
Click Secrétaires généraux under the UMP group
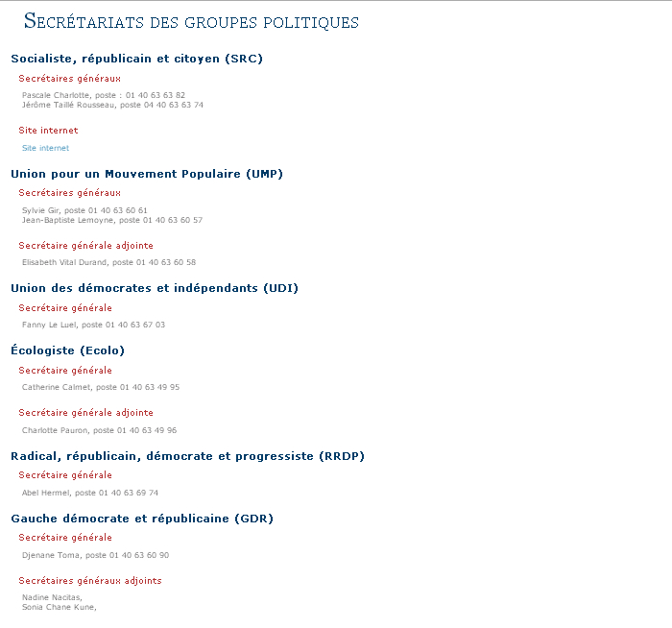[69, 193]
